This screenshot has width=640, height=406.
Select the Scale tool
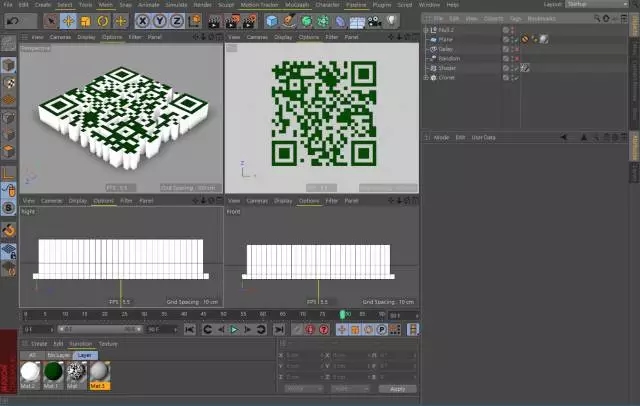coord(85,20)
